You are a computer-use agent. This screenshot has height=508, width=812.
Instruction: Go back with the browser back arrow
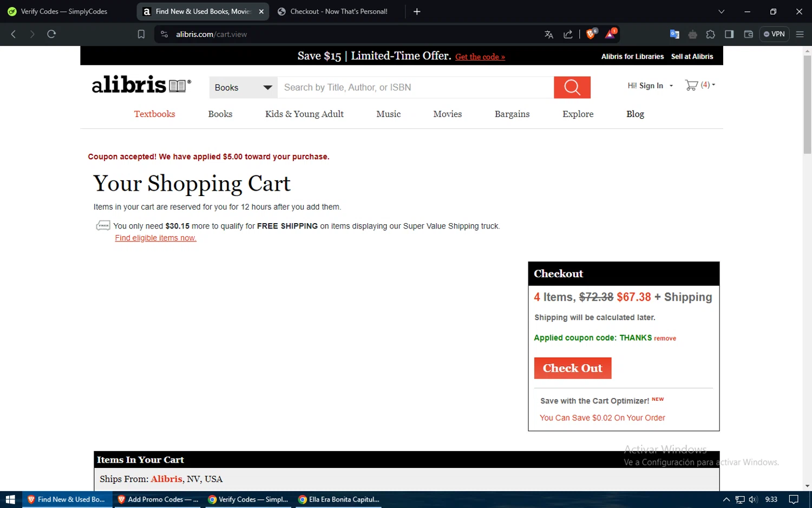[14, 34]
